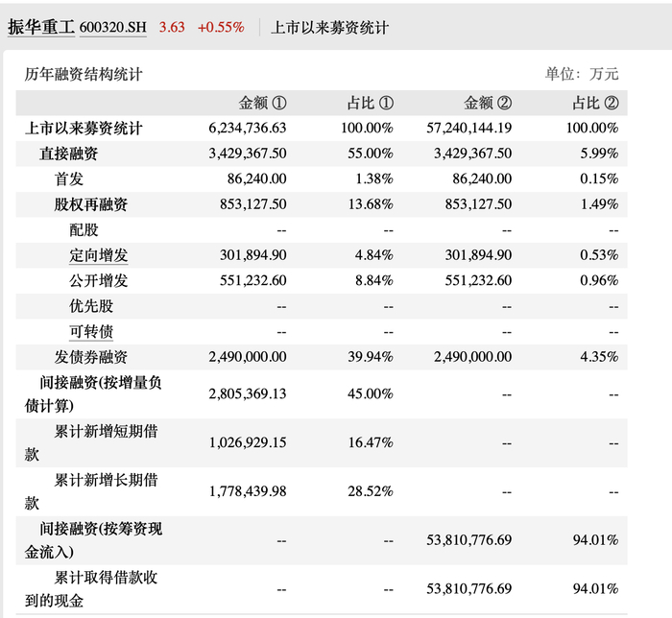672x618 pixels.
Task: Click the 55.00% ratio for 直接融资
Action: click(x=371, y=154)
